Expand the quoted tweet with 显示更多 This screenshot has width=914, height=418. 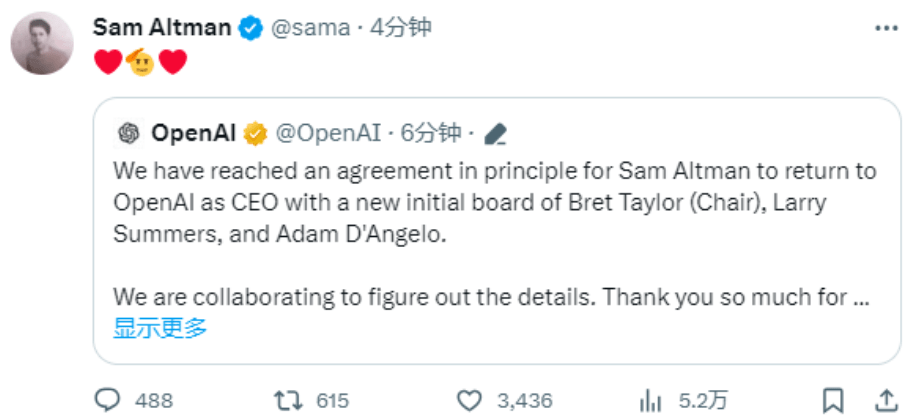point(160,327)
